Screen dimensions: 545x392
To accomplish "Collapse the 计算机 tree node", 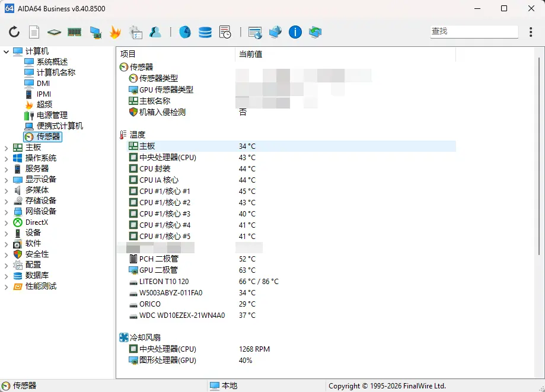I will point(6,52).
